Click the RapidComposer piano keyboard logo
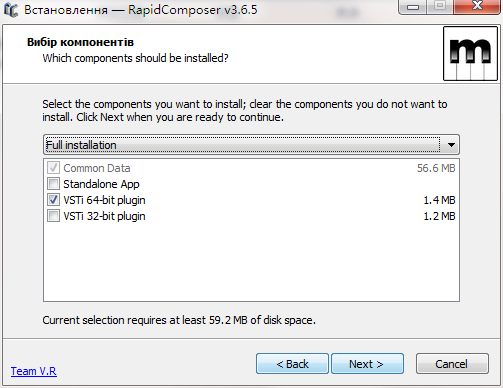Image resolution: width=503 pixels, height=388 pixels. (470, 54)
